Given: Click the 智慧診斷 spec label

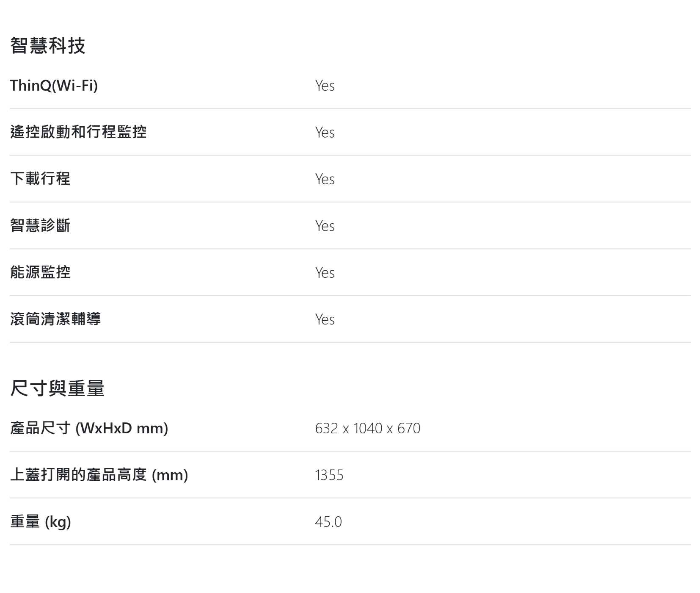Looking at the screenshot, I should (40, 225).
